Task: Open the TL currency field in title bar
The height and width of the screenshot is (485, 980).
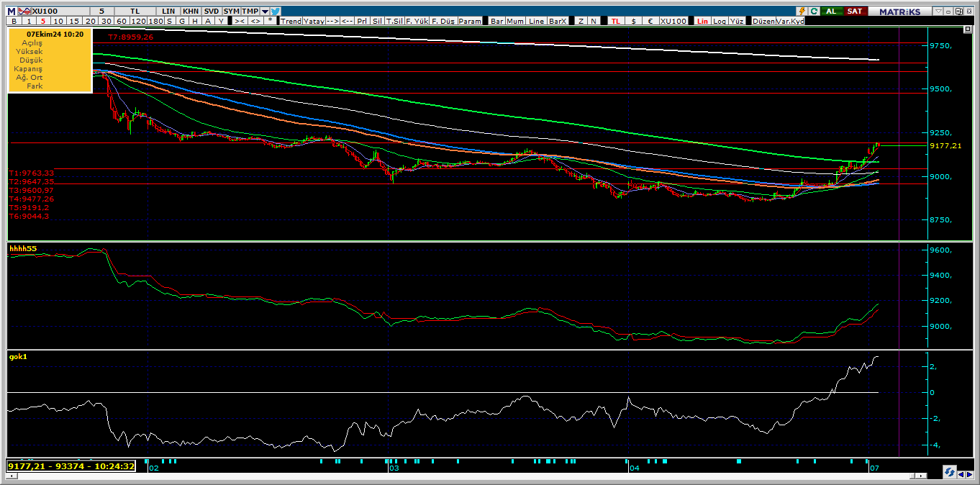Action: 135,12
